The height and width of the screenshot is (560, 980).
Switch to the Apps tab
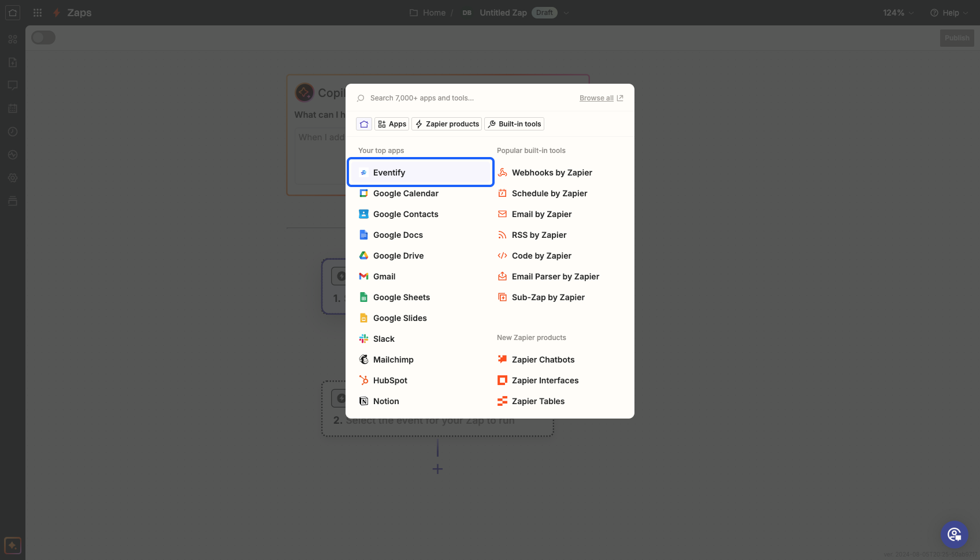coord(392,124)
